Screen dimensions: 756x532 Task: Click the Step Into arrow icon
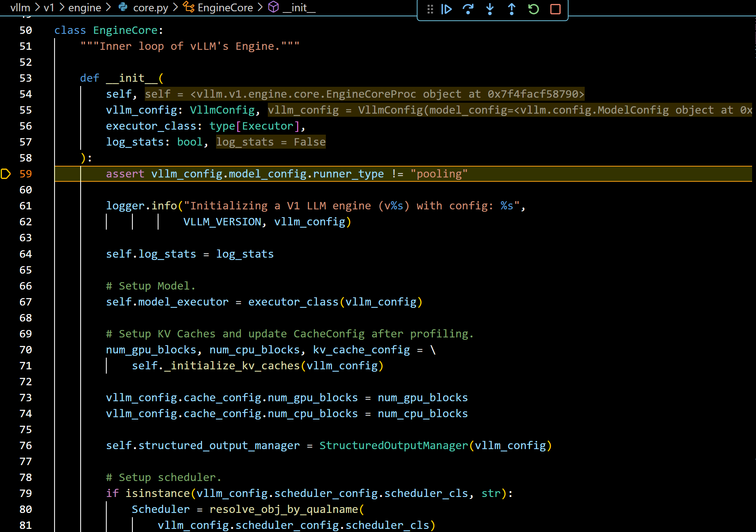point(490,9)
